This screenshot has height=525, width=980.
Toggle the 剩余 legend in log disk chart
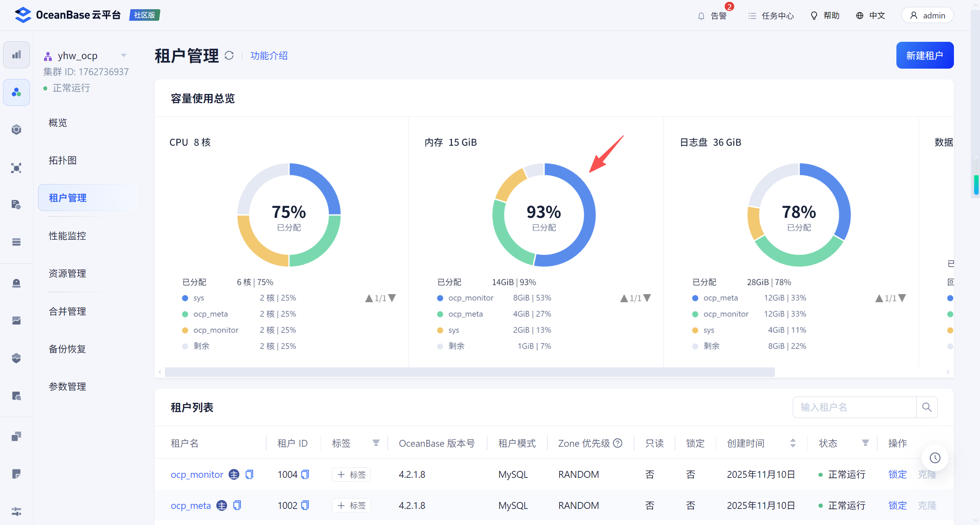tap(711, 346)
